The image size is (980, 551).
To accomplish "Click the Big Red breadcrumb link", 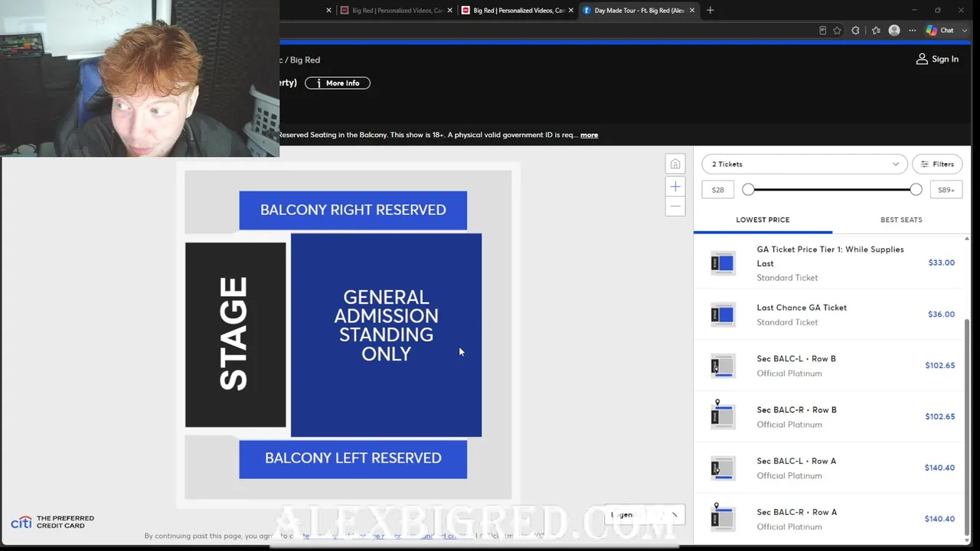I will 305,60.
